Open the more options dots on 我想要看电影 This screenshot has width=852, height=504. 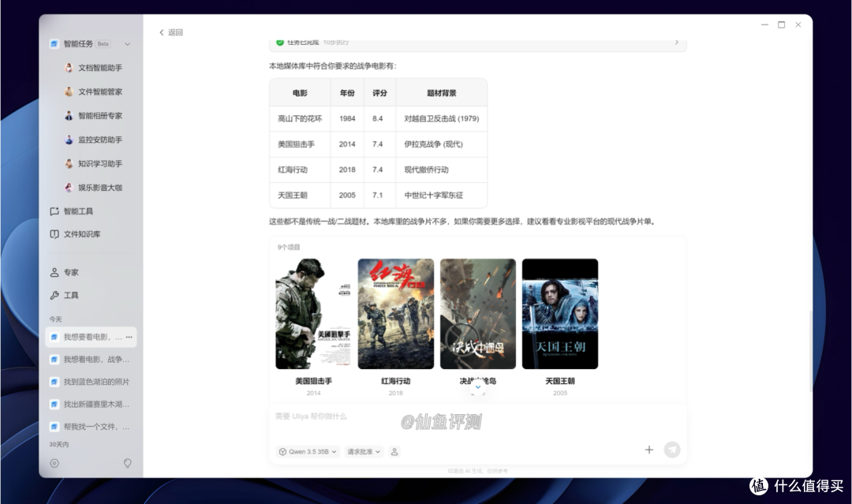click(129, 338)
